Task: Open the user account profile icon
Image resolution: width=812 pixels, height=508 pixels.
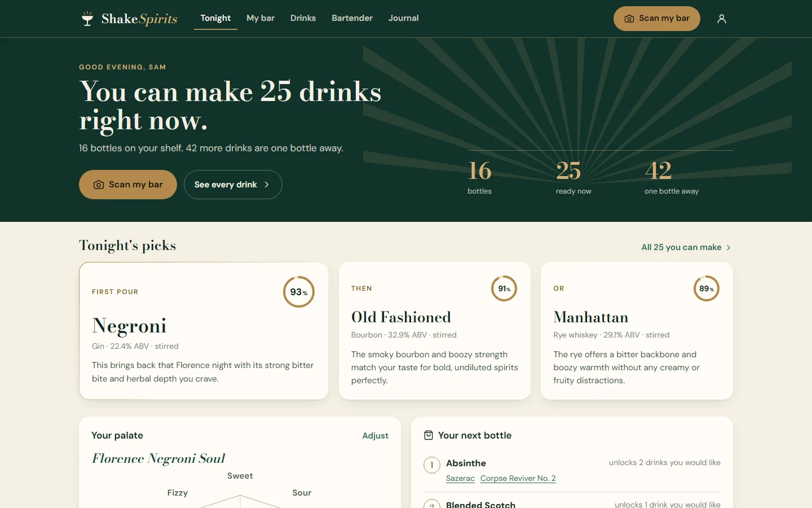Action: tap(722, 19)
